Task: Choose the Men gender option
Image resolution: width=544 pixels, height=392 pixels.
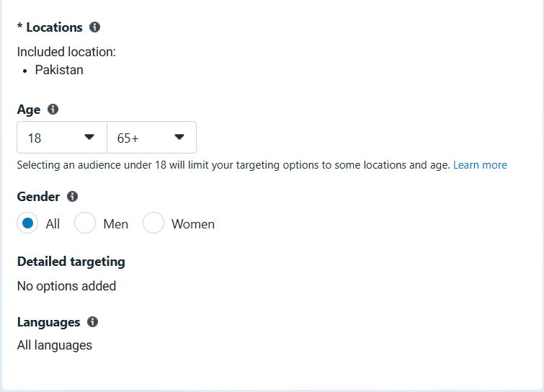Action: [85, 223]
